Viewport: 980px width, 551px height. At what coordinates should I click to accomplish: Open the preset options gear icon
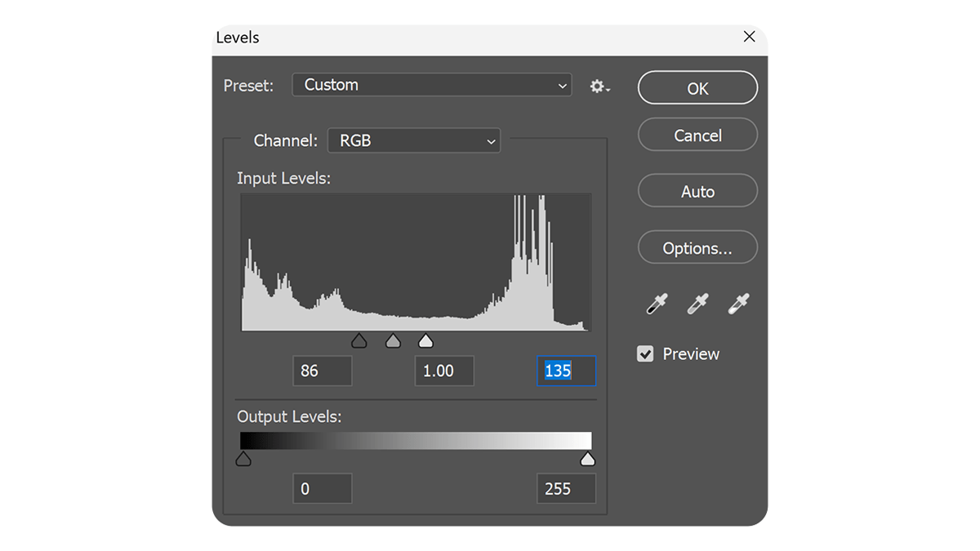[597, 86]
